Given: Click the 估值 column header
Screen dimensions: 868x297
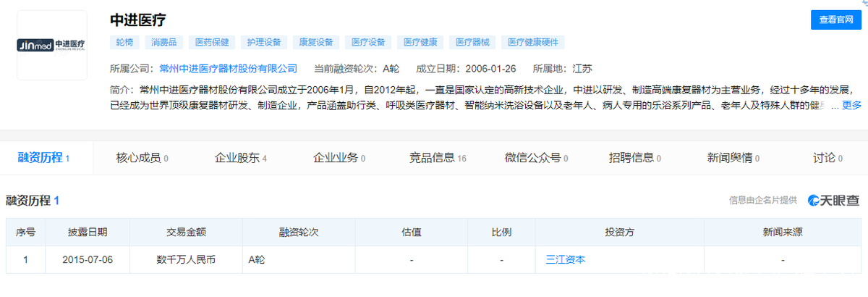Looking at the screenshot, I should click(411, 233).
